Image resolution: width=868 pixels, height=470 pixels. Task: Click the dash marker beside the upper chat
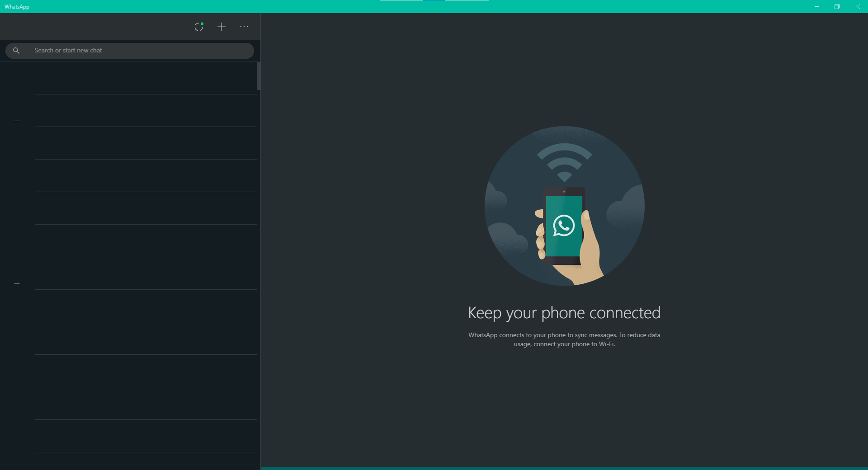17,120
